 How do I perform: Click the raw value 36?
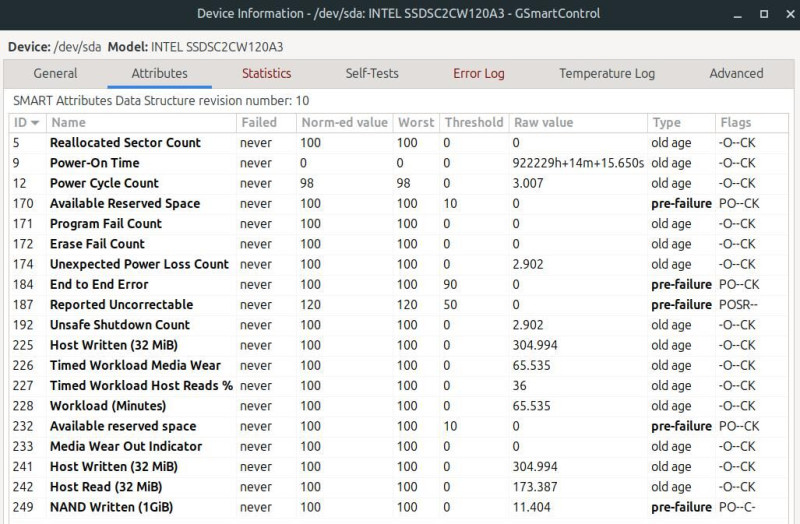pyautogui.click(x=519, y=386)
